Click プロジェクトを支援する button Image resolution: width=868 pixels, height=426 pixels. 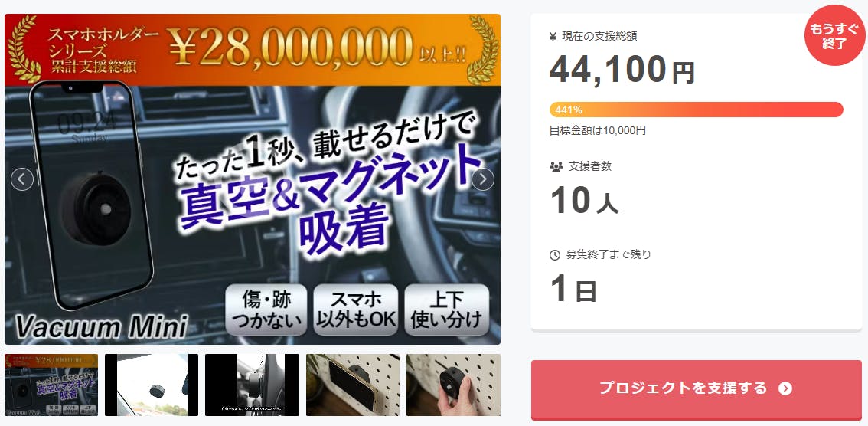point(697,389)
